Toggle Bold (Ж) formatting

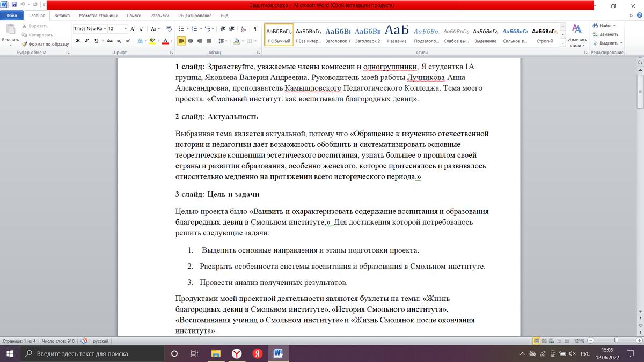click(x=78, y=41)
